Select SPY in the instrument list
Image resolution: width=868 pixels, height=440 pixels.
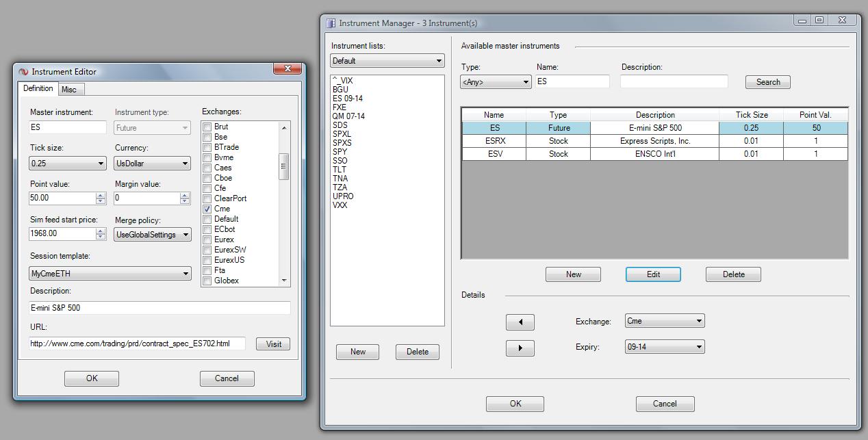pos(340,152)
